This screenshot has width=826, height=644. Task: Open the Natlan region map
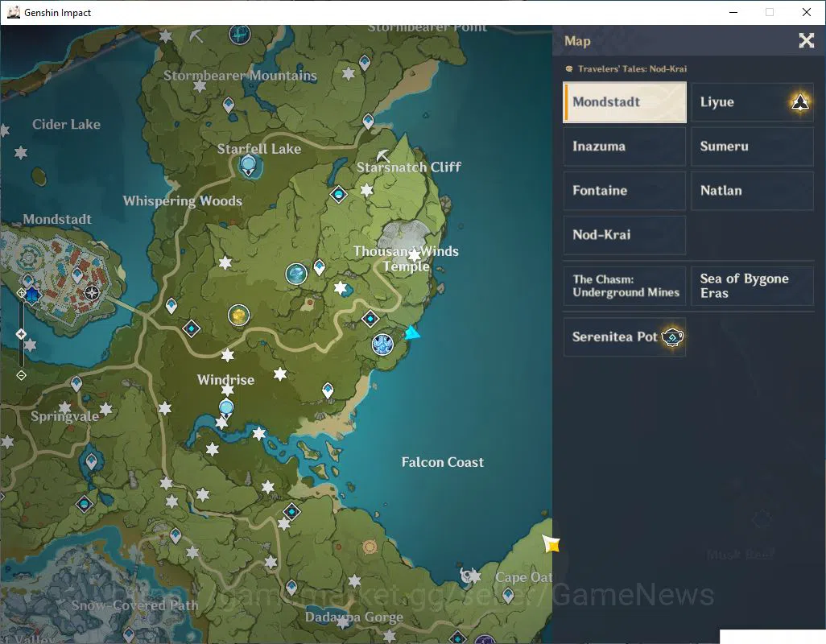coord(752,191)
